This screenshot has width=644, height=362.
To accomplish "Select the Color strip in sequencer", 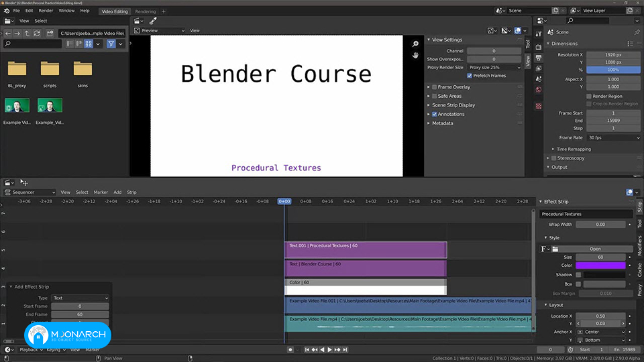I will point(366,286).
